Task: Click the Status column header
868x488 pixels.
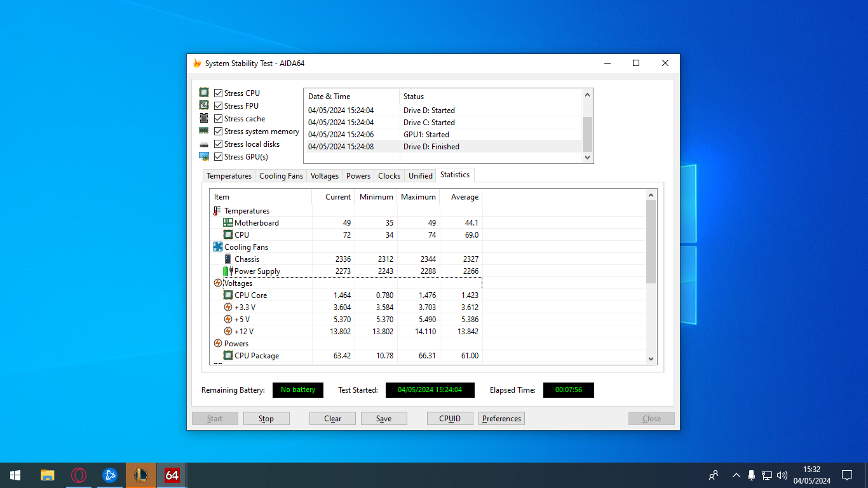Action: pos(490,96)
